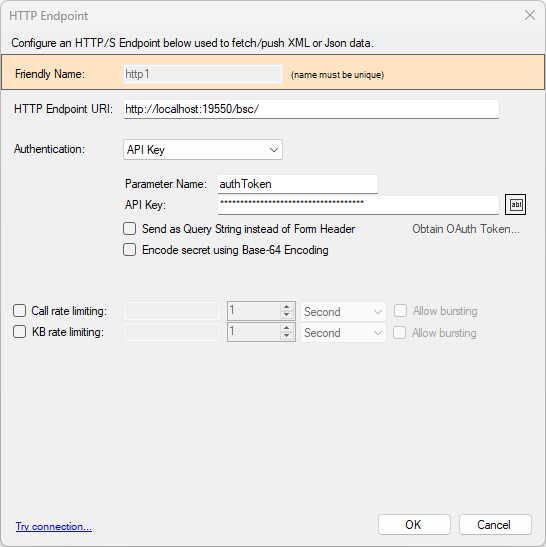Open Obtain OAuth Token link
This screenshot has width=546, height=547.
click(466, 229)
